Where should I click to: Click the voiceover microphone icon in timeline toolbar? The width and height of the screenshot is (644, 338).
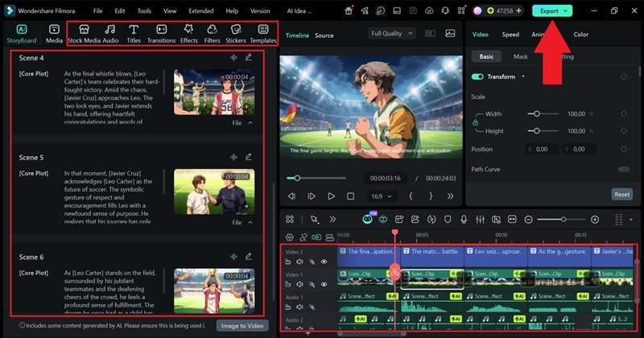coord(464,220)
